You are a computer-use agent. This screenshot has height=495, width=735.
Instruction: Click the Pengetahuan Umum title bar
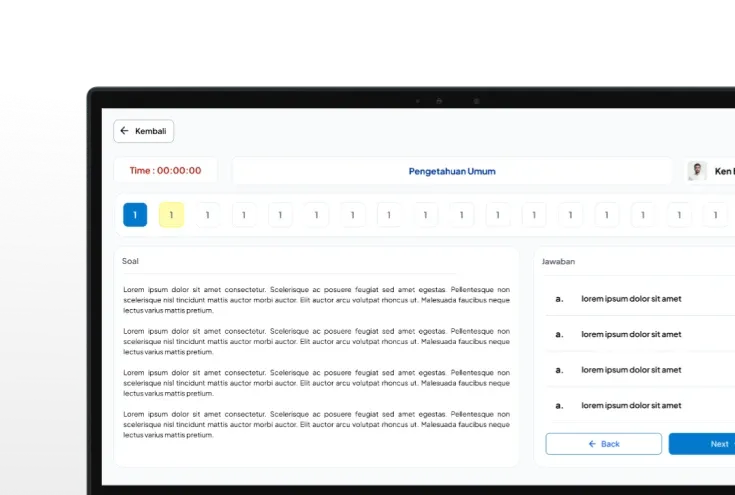coord(452,171)
